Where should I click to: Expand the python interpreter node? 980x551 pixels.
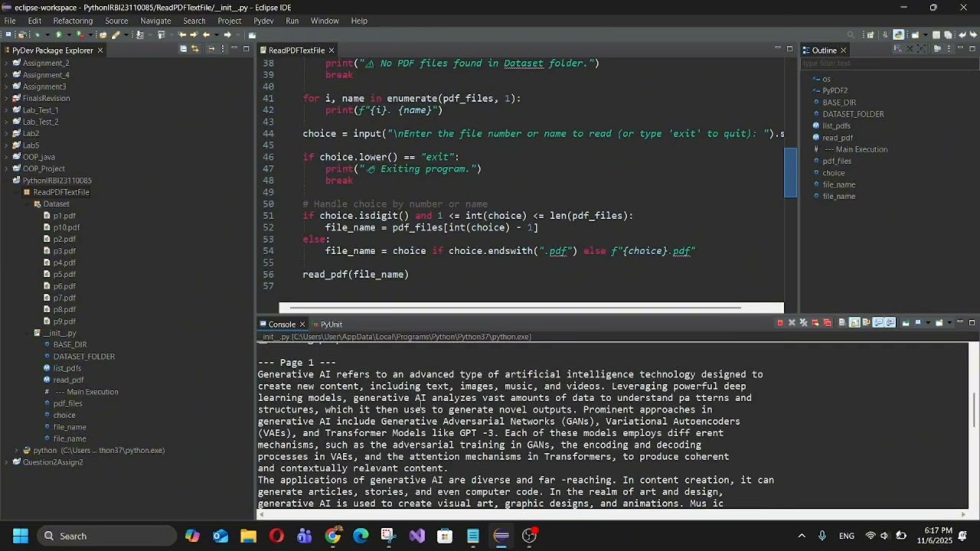[17, 450]
